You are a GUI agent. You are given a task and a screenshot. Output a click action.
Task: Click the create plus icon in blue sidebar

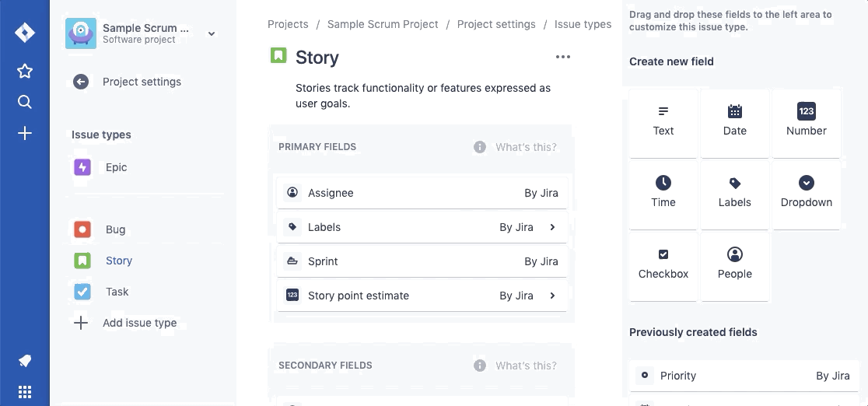24,133
